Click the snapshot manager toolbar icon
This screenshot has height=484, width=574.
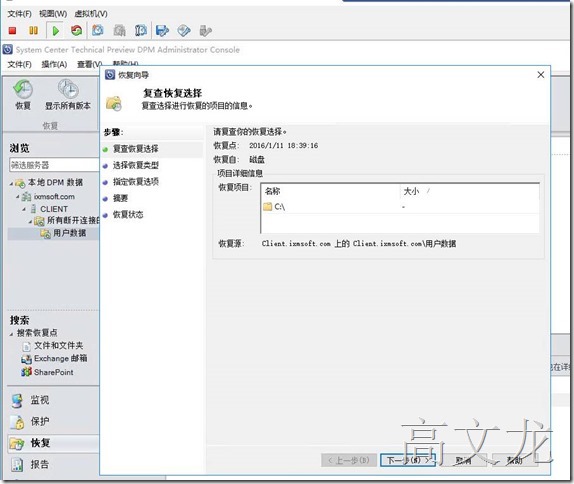pos(141,30)
